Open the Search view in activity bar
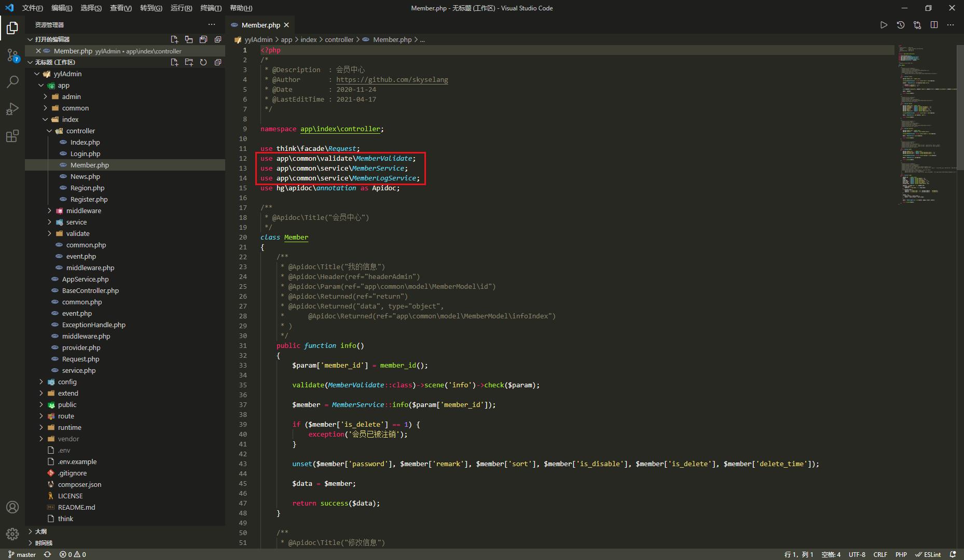This screenshot has height=560, width=964. 12,82
